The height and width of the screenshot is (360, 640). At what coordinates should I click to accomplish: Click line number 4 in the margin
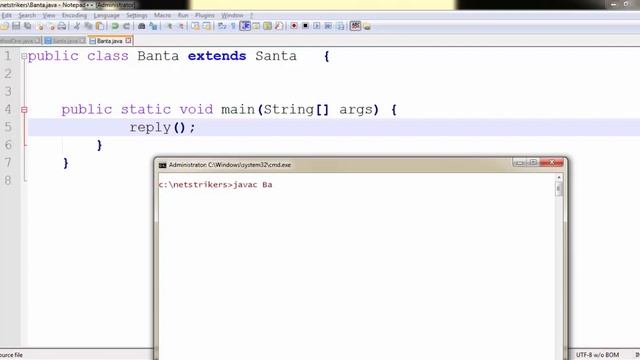tap(8, 109)
